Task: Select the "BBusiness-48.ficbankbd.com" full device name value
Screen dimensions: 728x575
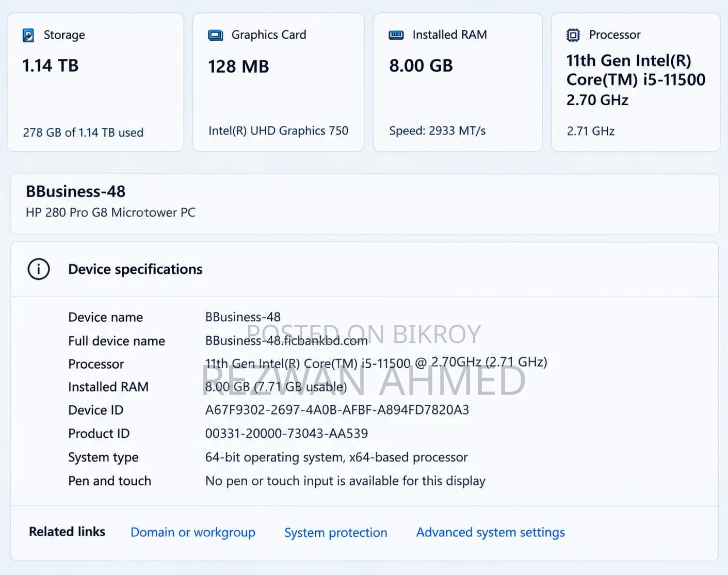Action: 286,341
